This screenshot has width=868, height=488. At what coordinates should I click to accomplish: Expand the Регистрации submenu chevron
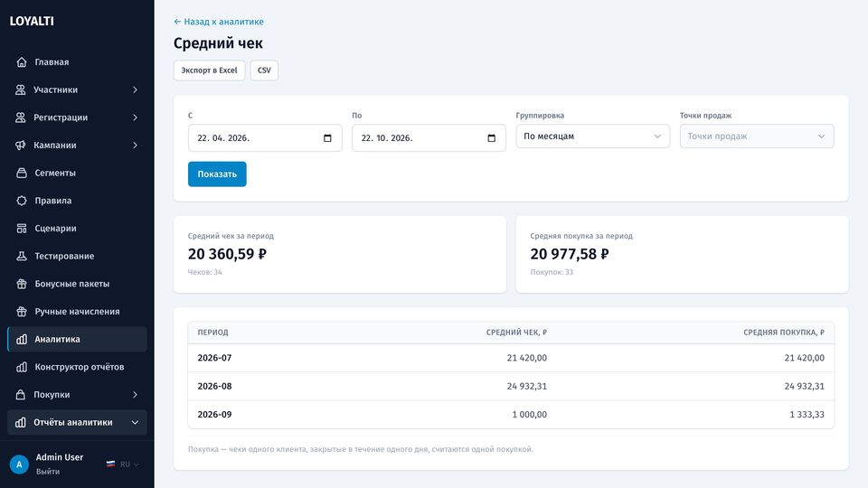click(x=135, y=117)
